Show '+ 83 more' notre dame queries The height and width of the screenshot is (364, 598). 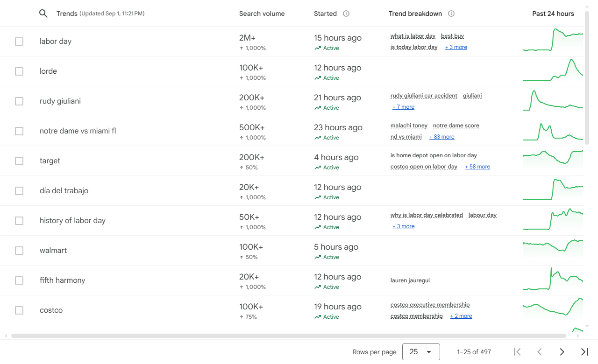coord(442,137)
